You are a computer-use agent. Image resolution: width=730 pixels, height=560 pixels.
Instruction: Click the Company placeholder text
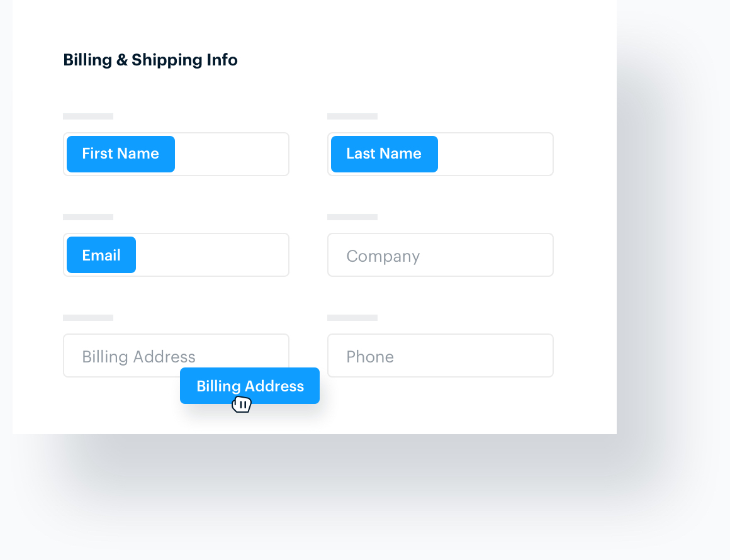(383, 255)
